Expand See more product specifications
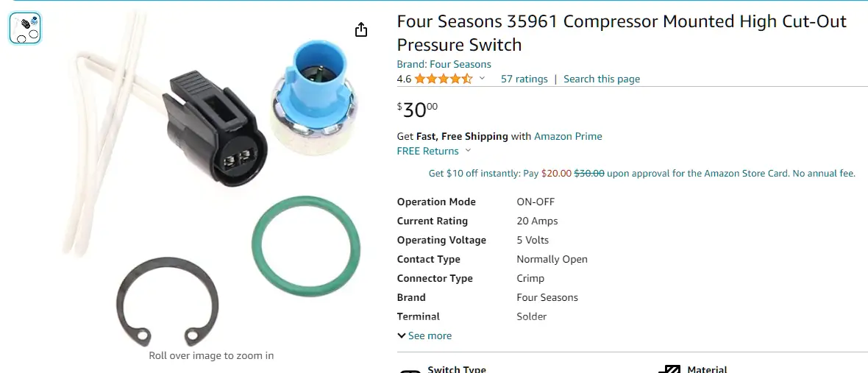Viewport: 868px width, 373px height. tap(424, 335)
